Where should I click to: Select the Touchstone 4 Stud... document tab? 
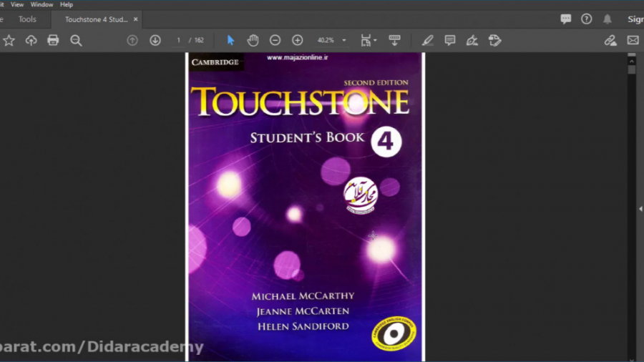[96, 19]
